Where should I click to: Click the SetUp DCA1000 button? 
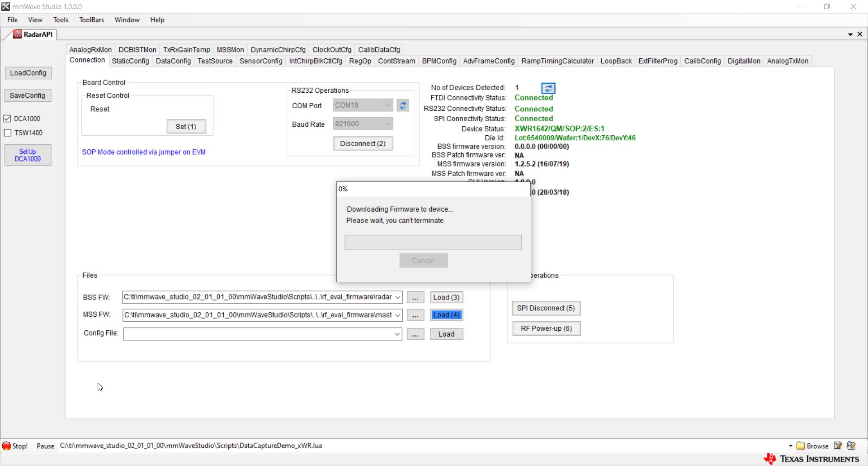(x=28, y=155)
